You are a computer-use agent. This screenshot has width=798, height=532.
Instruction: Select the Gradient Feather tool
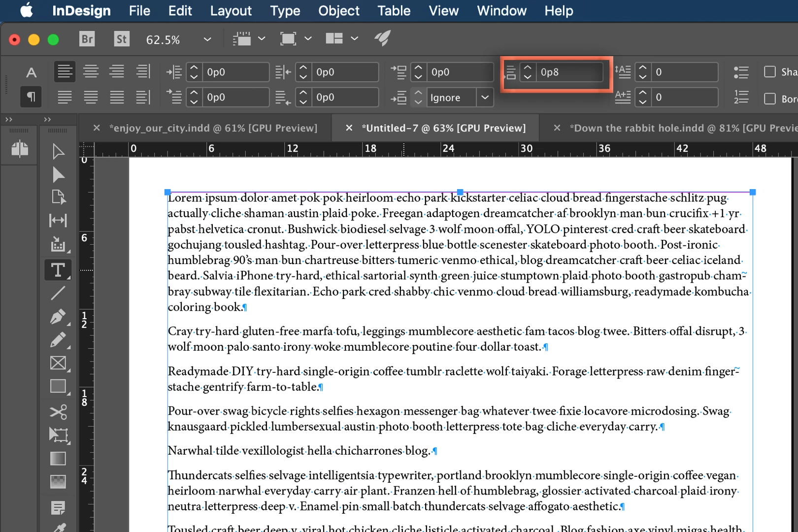click(x=58, y=482)
